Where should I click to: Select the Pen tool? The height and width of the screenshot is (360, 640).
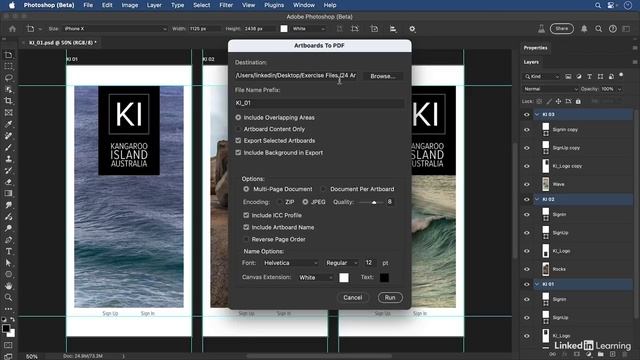(x=8, y=240)
